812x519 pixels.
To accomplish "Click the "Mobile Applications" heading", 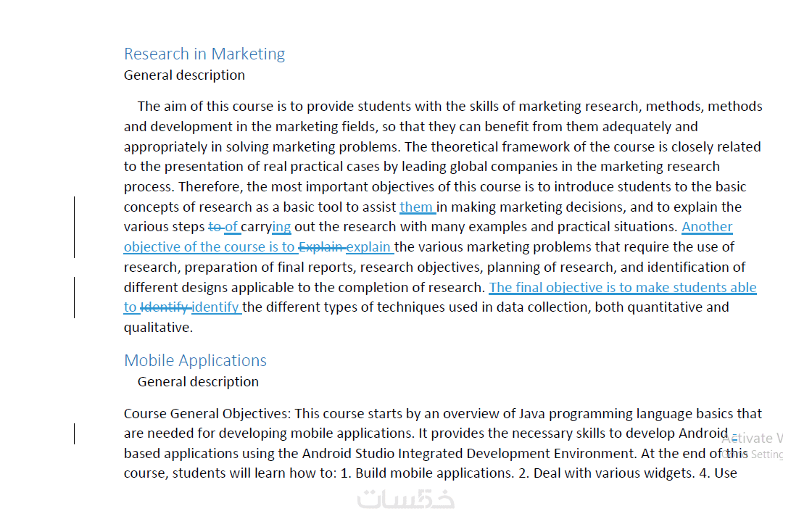I will point(195,360).
